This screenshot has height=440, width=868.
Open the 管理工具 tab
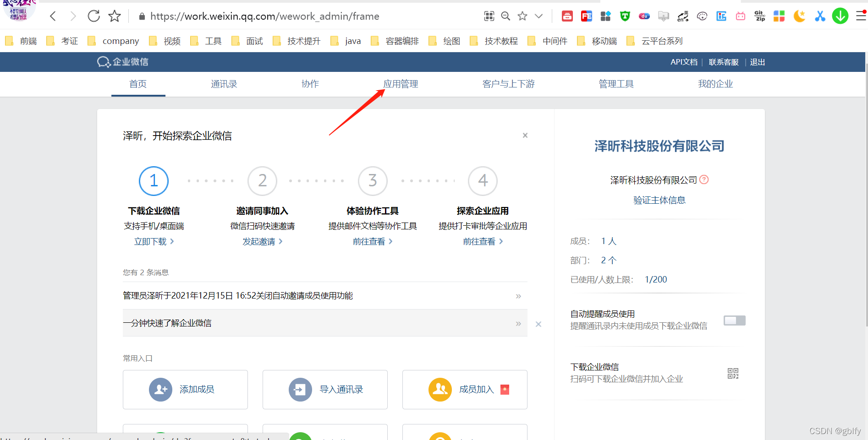click(x=616, y=84)
